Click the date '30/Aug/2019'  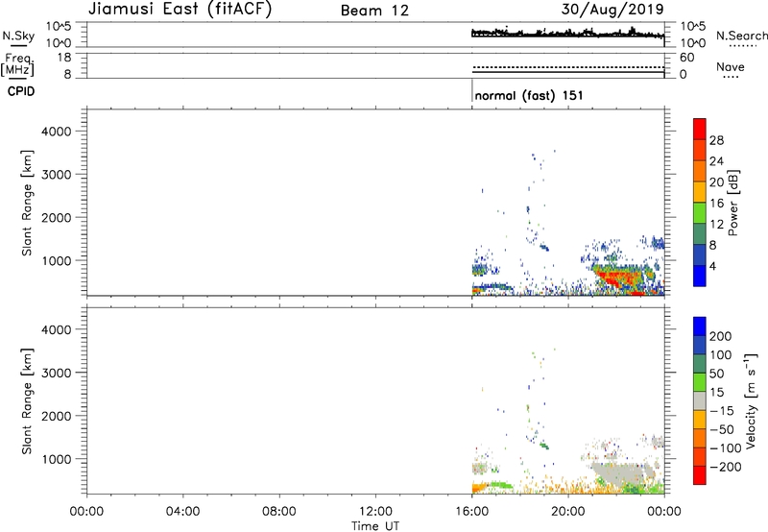tap(612, 9)
